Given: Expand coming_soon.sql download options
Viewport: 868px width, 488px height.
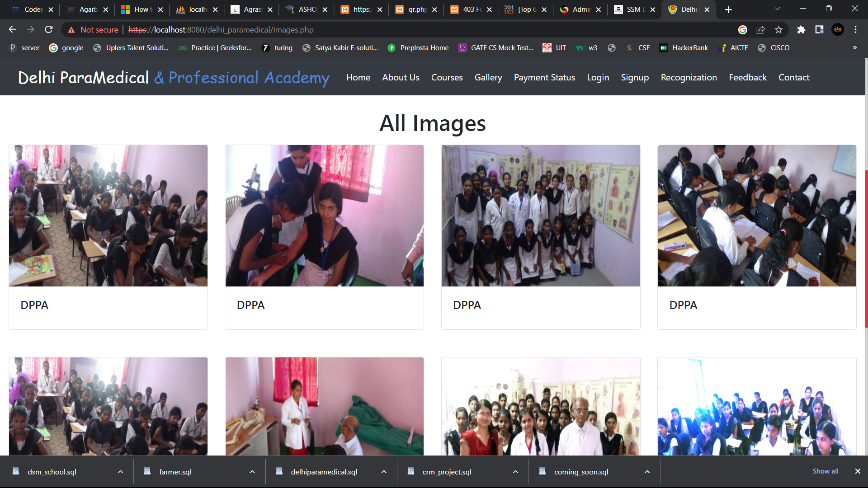Looking at the screenshot, I should click(647, 472).
